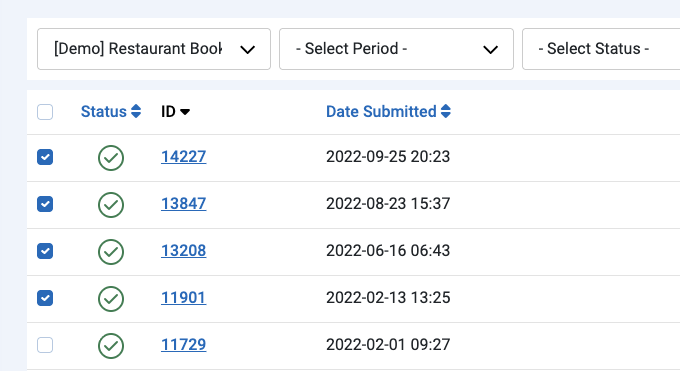Click the date 2022-08-23 15:37
This screenshot has width=680, height=371.
[x=388, y=204]
